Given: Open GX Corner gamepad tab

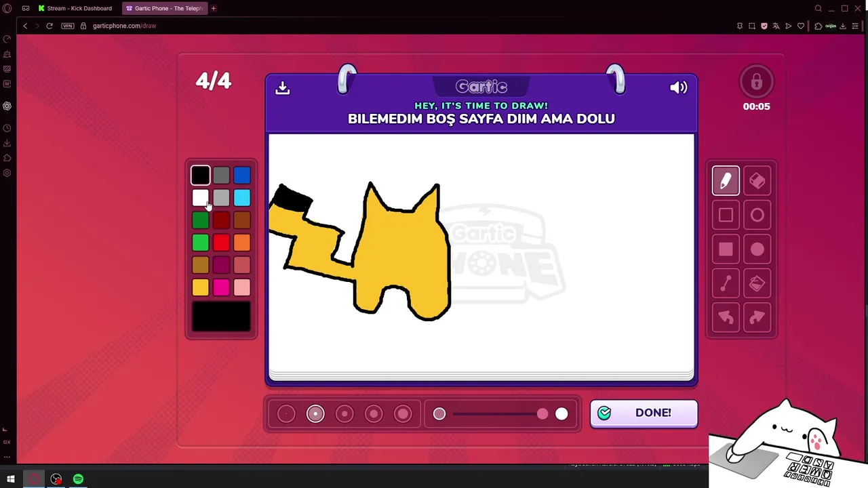Looking at the screenshot, I should 25,8.
